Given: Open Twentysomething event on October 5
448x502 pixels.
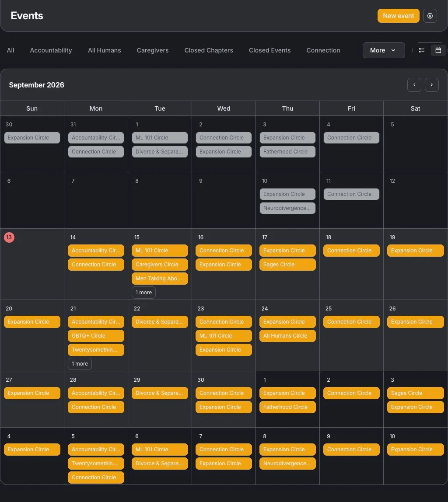Looking at the screenshot, I should (x=96, y=464).
